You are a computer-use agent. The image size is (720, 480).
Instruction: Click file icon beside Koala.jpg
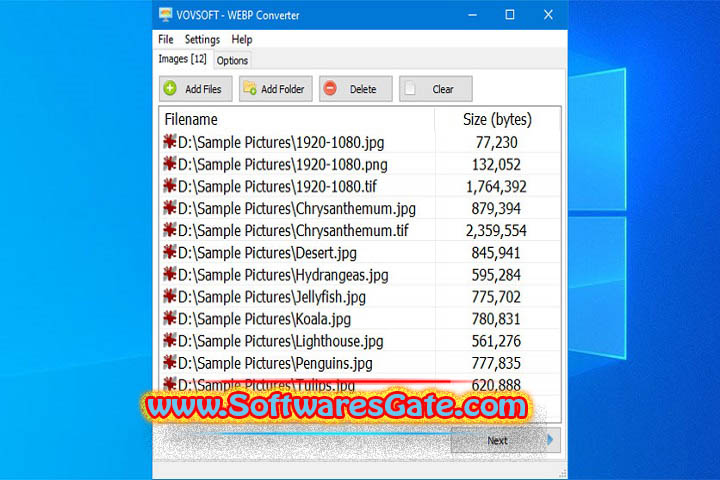(170, 318)
